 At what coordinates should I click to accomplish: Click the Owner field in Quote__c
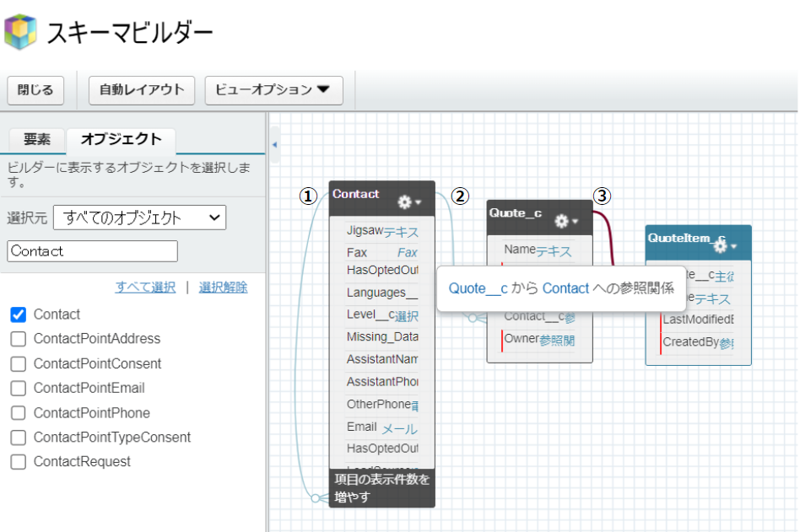pyautogui.click(x=538, y=340)
